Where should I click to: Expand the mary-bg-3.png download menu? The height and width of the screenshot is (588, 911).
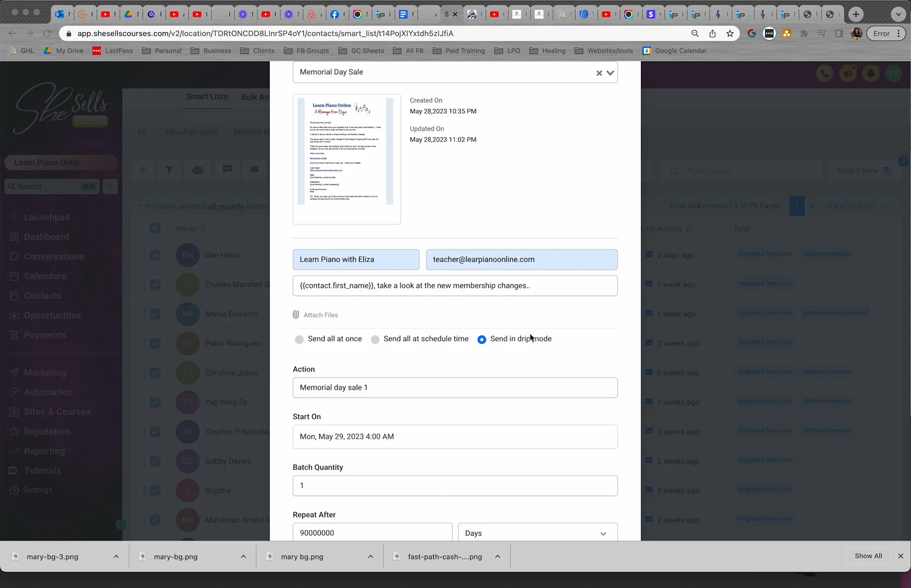(116, 556)
